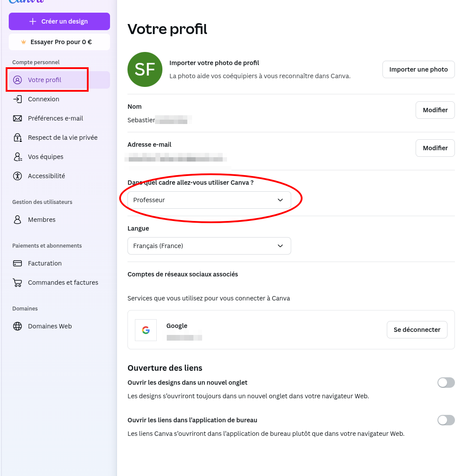Click the Accessibilité icon
The height and width of the screenshot is (476, 475).
(17, 176)
